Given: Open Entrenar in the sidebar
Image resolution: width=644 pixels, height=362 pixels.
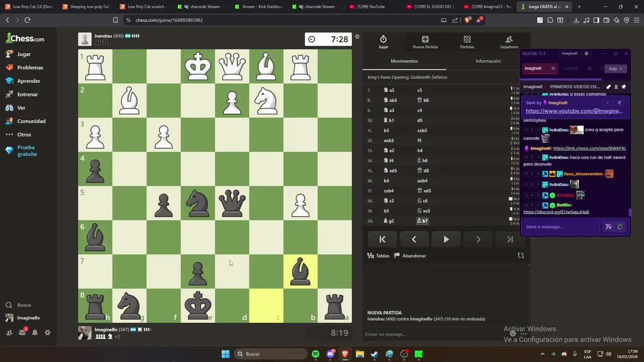Looking at the screenshot, I should point(22,94).
